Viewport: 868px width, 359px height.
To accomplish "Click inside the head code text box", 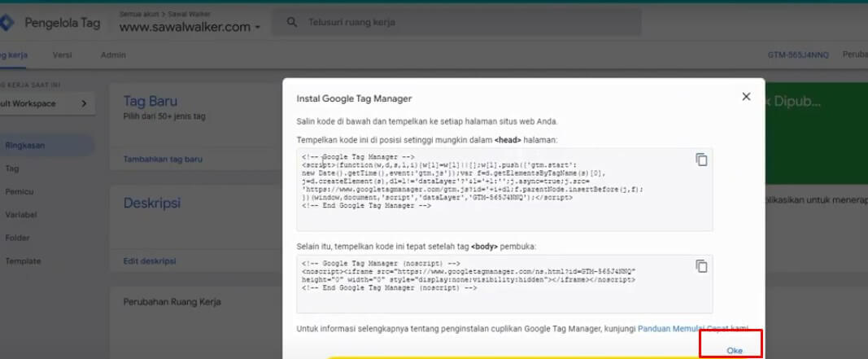I will click(504, 190).
